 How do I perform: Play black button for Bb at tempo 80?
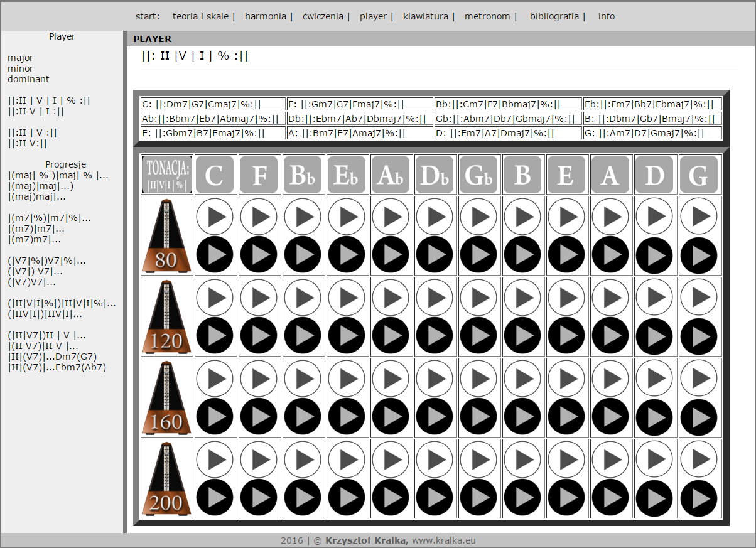pyautogui.click(x=303, y=255)
